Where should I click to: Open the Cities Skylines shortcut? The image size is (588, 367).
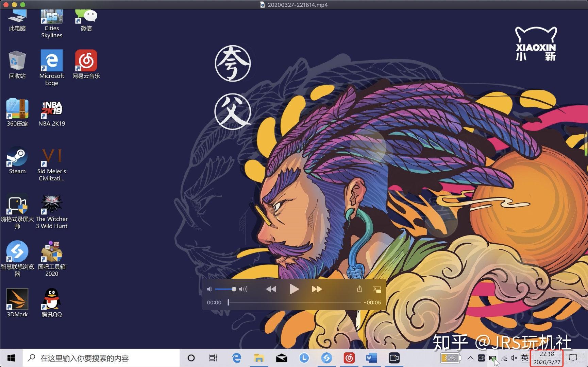[52, 24]
